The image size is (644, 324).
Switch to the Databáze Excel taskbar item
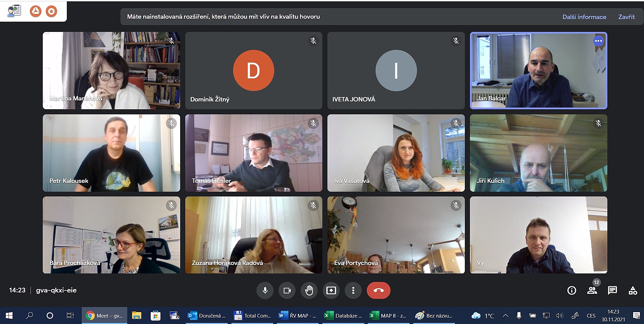343,316
